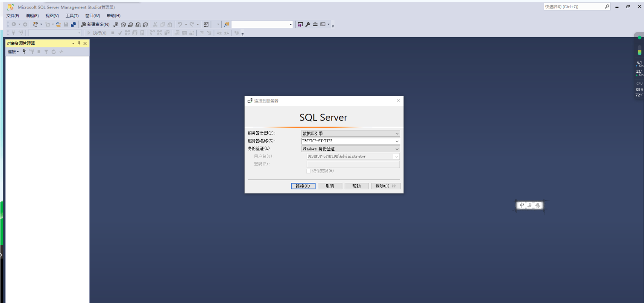The height and width of the screenshot is (303, 644).
Task: Click the Find in Files icon
Action: (x=226, y=24)
